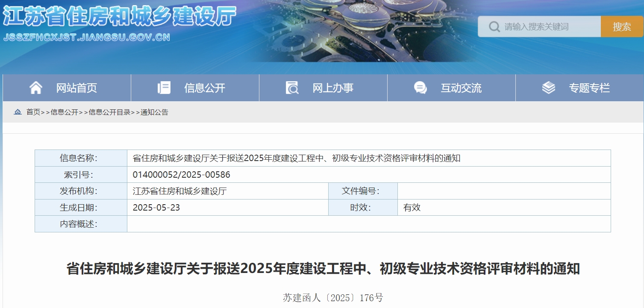Open the 通知公告 breadcrumb link

click(x=154, y=112)
